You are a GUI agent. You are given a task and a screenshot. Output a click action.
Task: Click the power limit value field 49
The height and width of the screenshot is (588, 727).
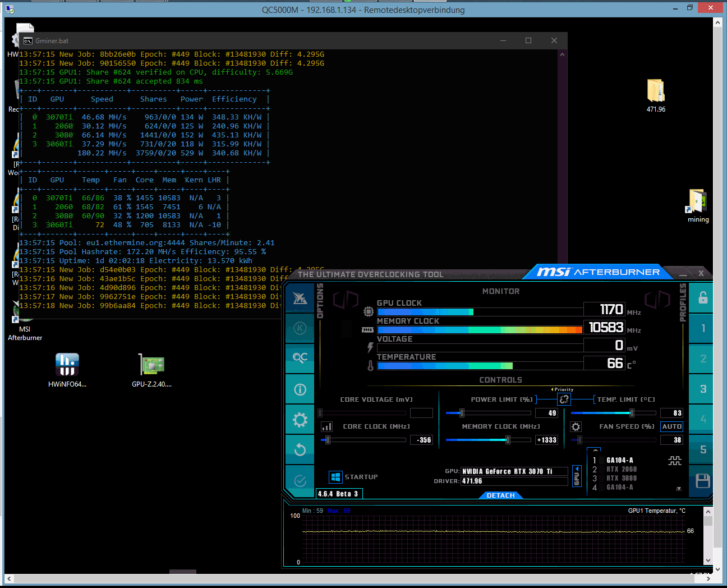(x=547, y=413)
